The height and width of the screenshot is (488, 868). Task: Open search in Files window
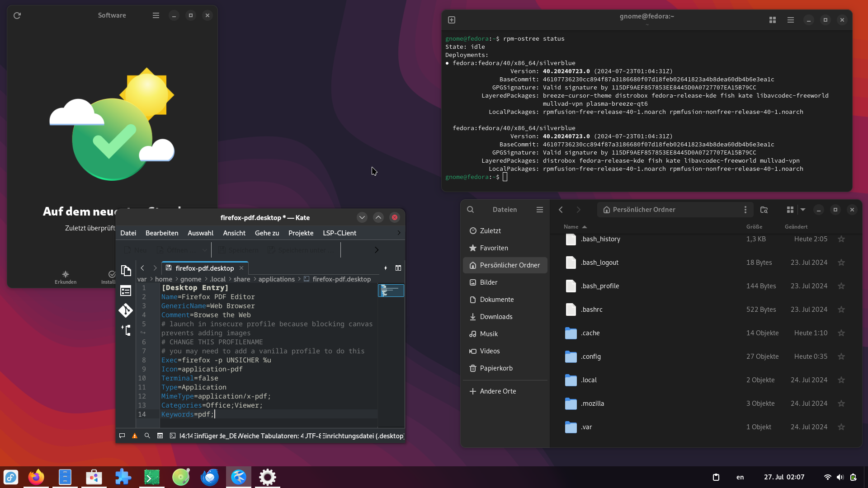(x=470, y=210)
